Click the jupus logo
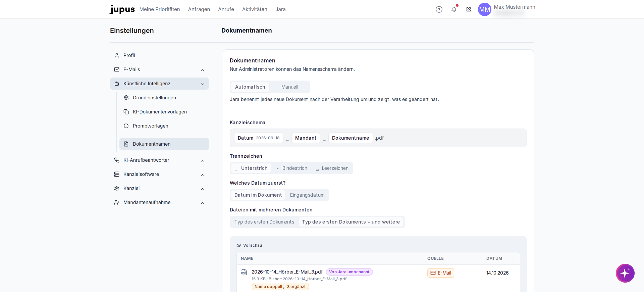644x292 pixels. tap(122, 9)
